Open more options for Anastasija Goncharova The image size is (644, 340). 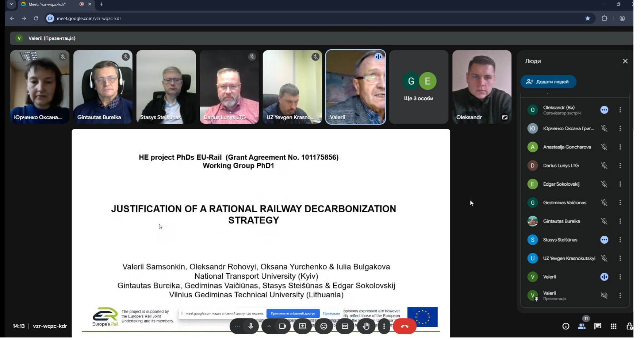click(620, 147)
